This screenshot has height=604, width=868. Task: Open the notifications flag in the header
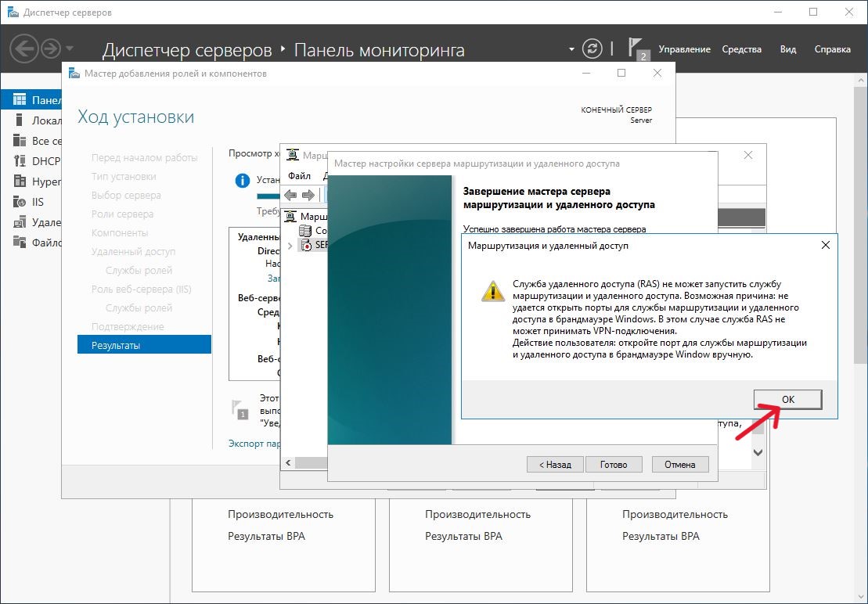(638, 49)
